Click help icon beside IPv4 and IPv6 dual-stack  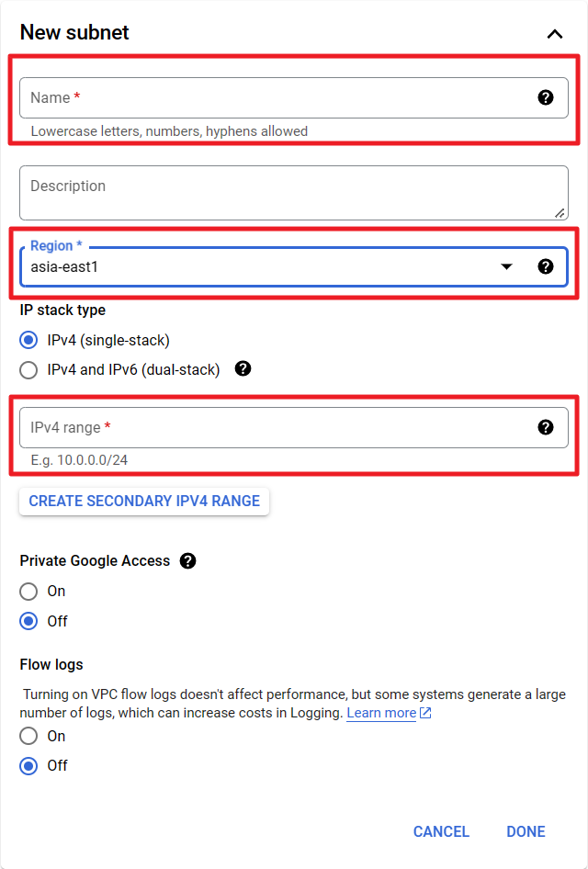coord(243,369)
